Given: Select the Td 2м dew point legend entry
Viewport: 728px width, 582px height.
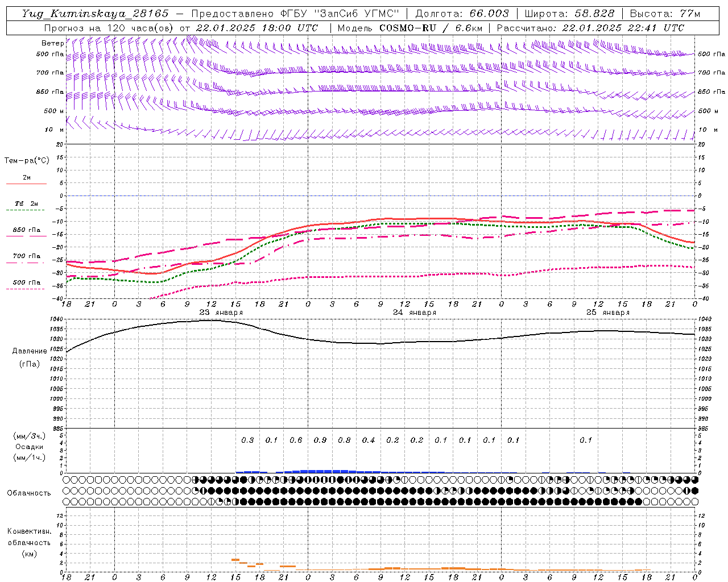Looking at the screenshot, I should [x=26, y=203].
